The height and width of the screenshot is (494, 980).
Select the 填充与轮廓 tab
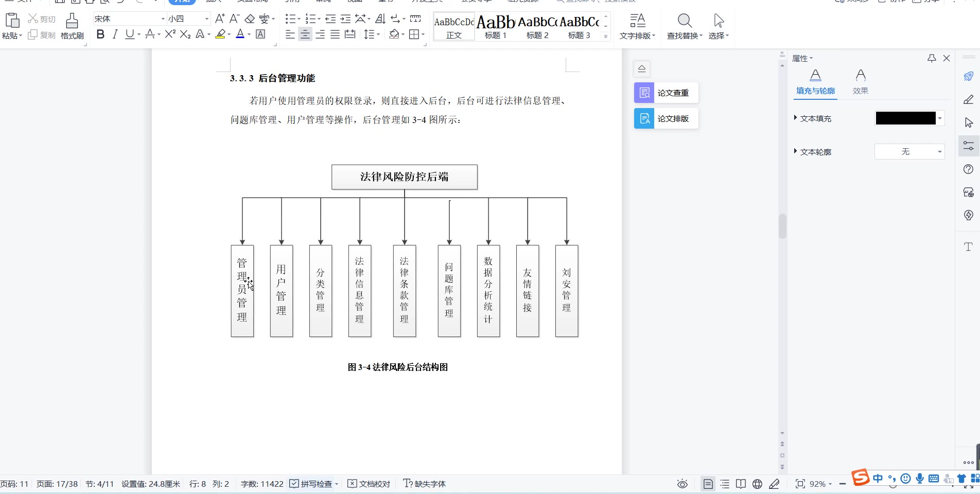815,82
